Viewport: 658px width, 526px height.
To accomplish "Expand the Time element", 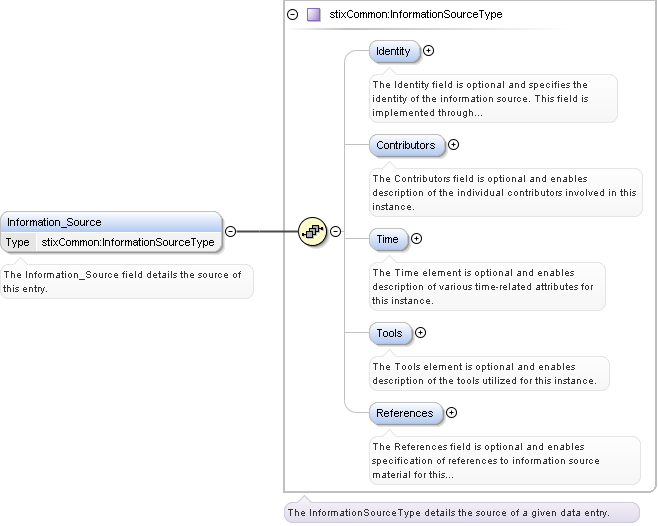I will [x=417, y=238].
